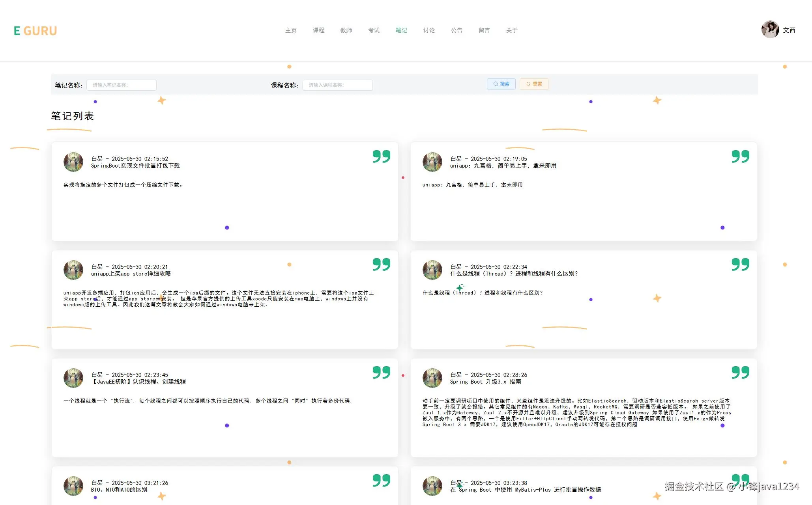Open note titled SpringBoot实现文件批量打包下载
The image size is (812, 505).
135,166
